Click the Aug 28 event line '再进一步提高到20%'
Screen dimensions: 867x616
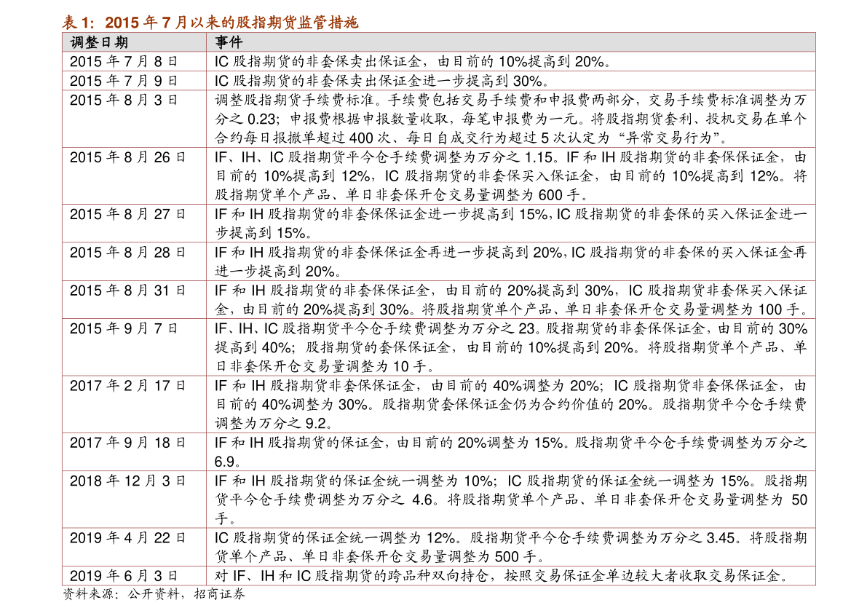tap(510, 252)
